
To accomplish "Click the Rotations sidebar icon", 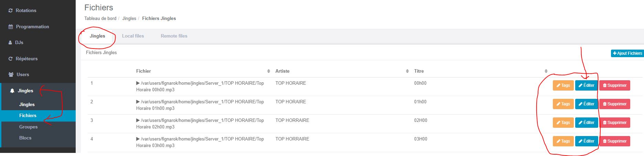I will 10,11.
